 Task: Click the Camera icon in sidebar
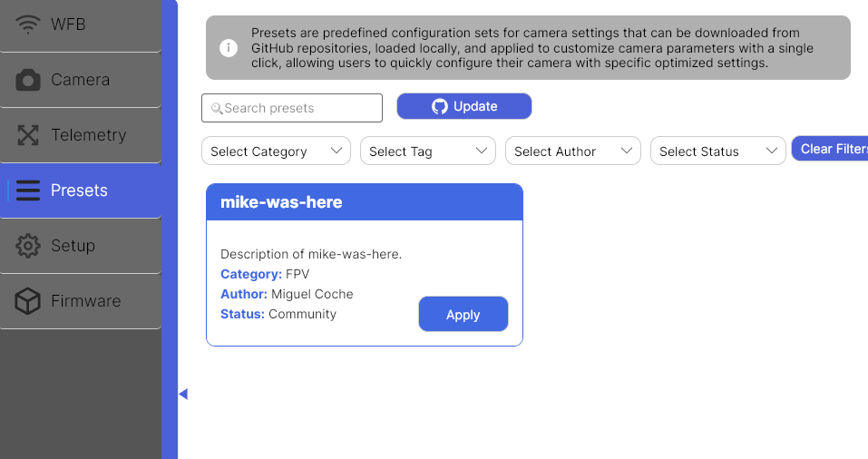click(28, 80)
